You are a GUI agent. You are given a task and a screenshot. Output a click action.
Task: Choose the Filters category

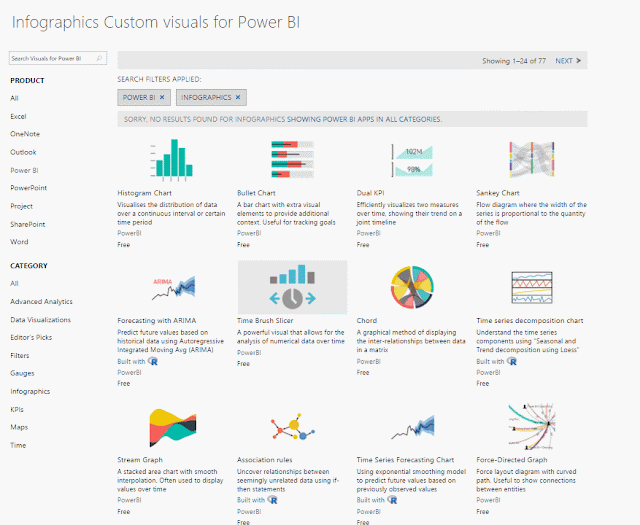pyautogui.click(x=20, y=355)
